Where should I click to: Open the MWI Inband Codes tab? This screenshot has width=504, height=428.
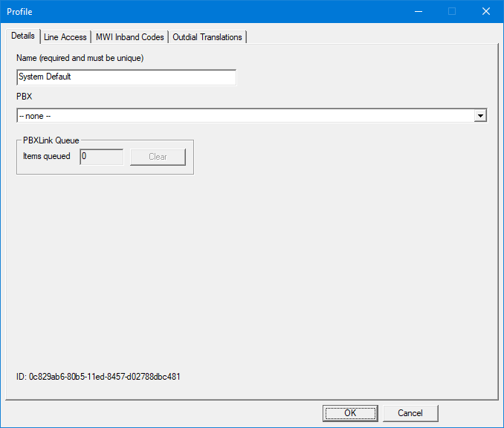tap(129, 37)
